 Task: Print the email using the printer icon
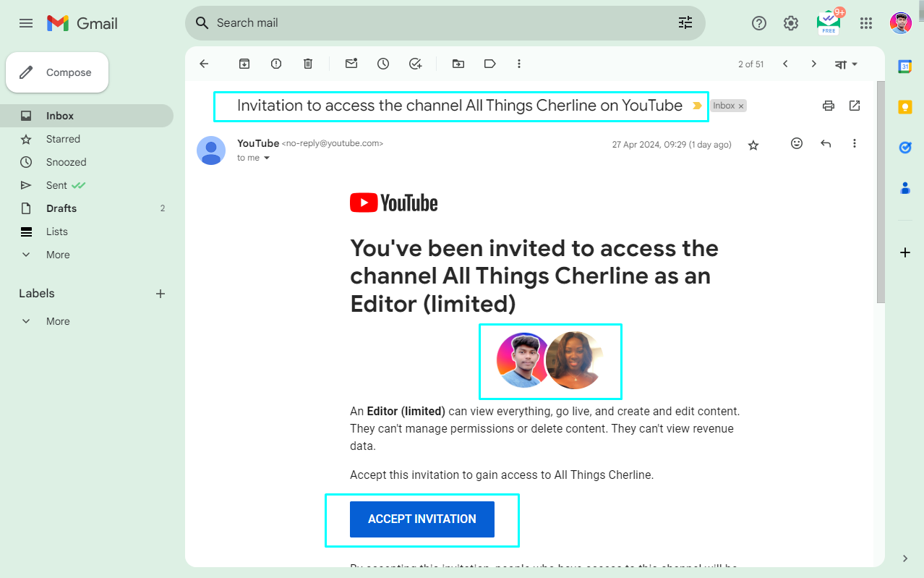[x=829, y=106]
